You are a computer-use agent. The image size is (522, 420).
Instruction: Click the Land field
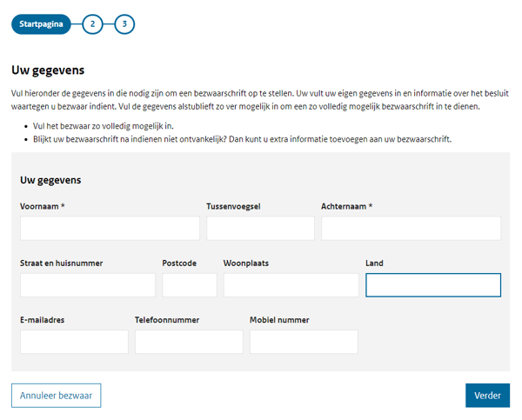click(x=433, y=285)
